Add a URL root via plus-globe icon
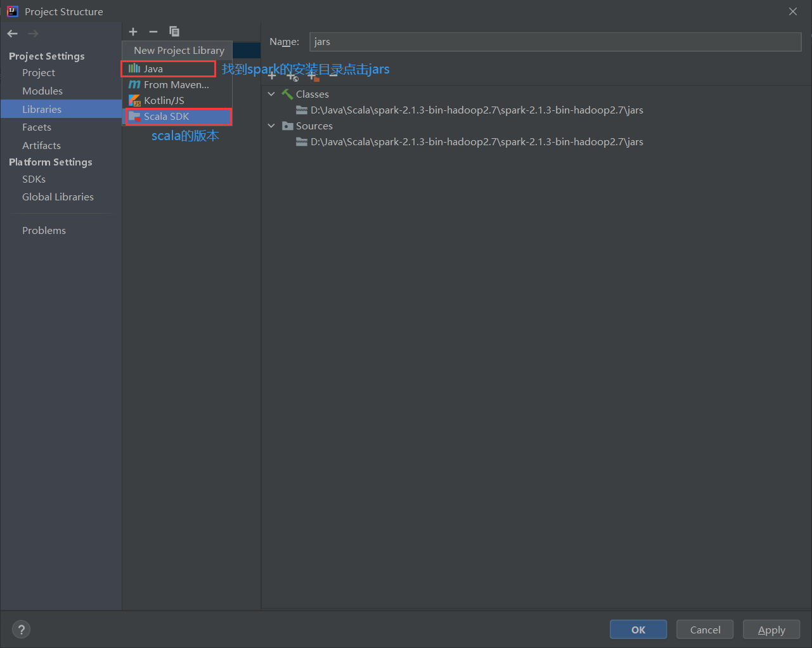Image resolution: width=812 pixels, height=648 pixels. pos(292,76)
